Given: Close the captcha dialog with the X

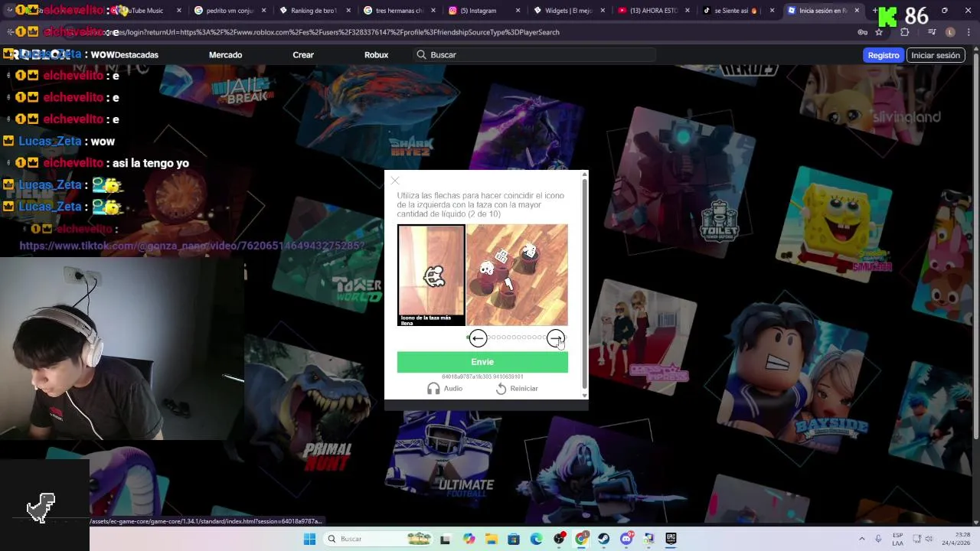Looking at the screenshot, I should (395, 181).
